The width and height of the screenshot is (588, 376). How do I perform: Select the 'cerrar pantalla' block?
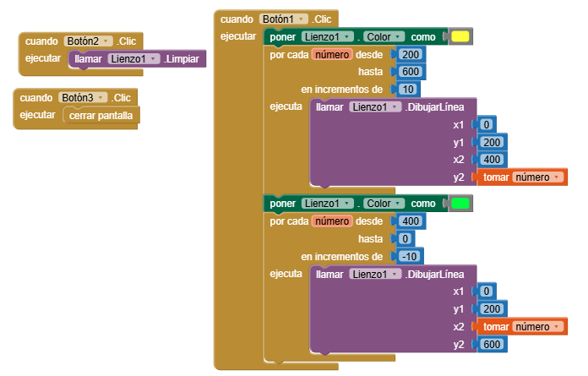pos(101,115)
